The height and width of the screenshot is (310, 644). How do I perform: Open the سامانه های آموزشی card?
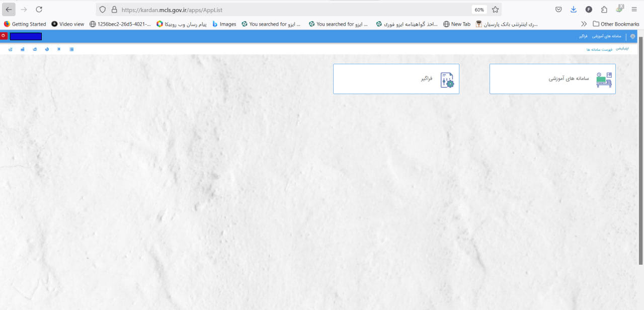[552, 79]
